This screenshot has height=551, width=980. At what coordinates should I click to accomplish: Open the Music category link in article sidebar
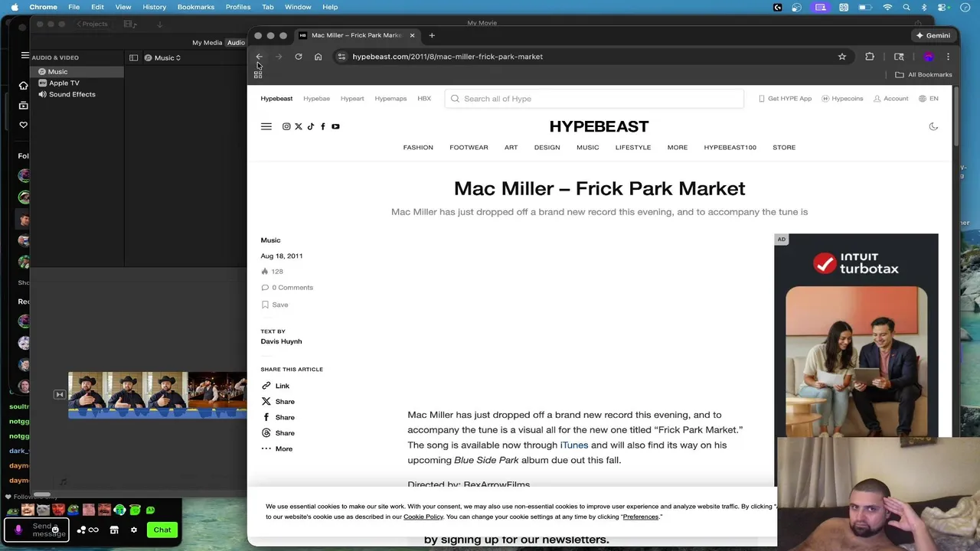(270, 240)
